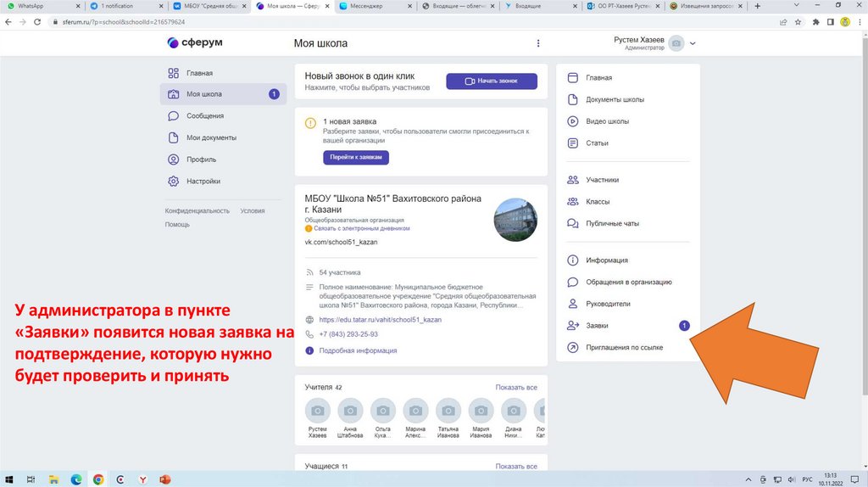Open Публичные чаты in the right panel
868x487 pixels.
click(612, 223)
